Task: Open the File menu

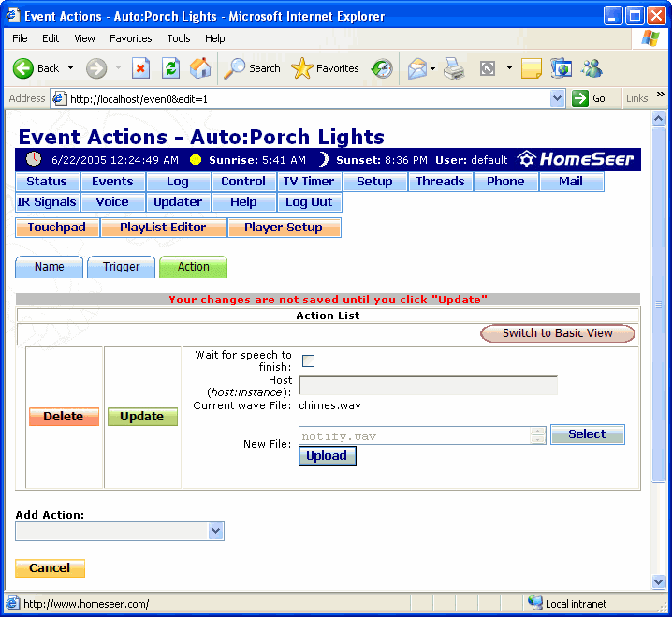Action: click(x=20, y=38)
